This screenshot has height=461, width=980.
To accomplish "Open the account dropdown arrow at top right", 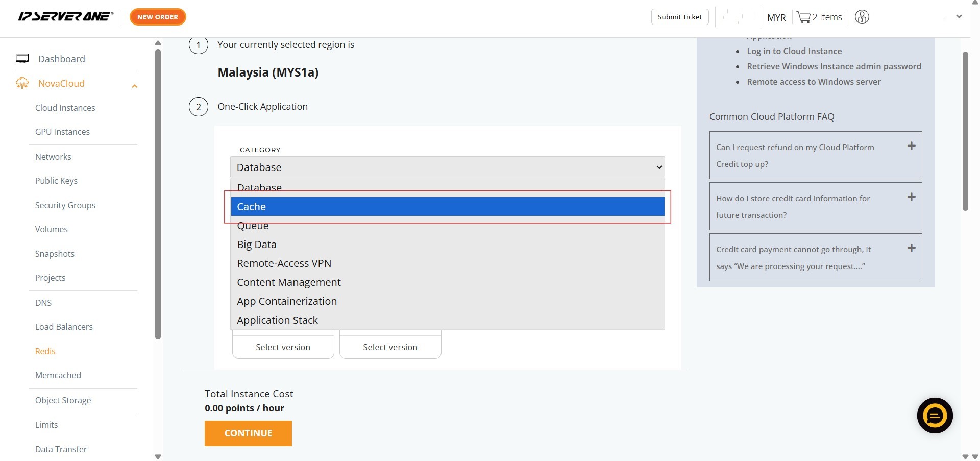I will coord(959,17).
